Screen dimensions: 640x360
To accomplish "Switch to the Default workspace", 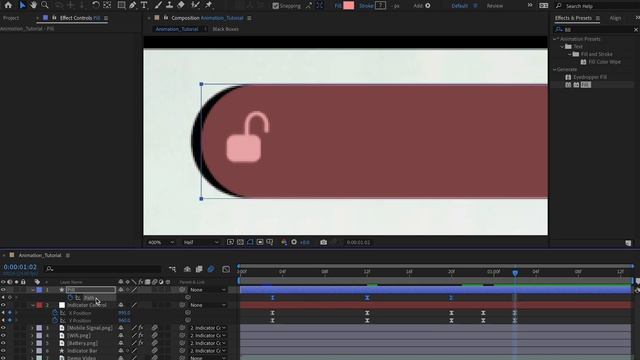I will (460, 6).
